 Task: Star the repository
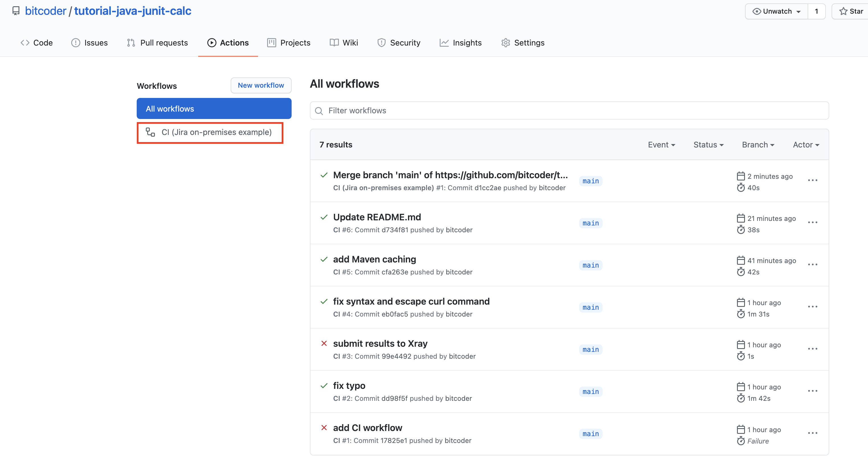pyautogui.click(x=850, y=11)
